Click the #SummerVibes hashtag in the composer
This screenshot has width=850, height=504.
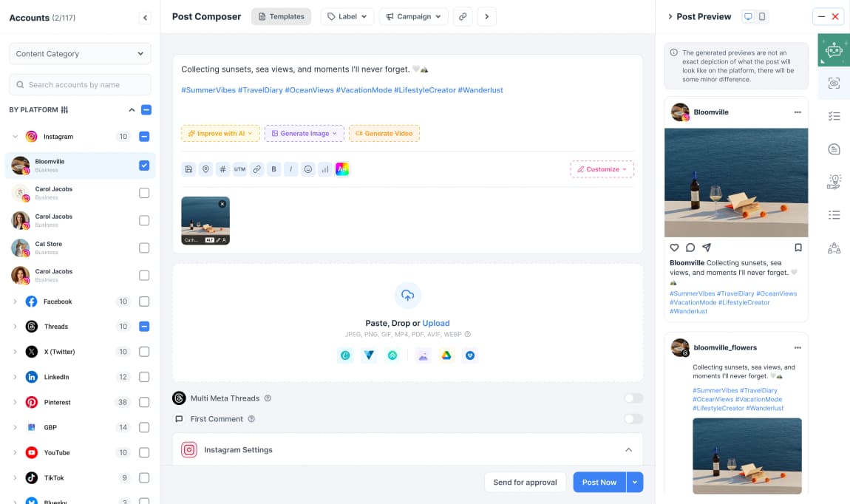tap(208, 90)
